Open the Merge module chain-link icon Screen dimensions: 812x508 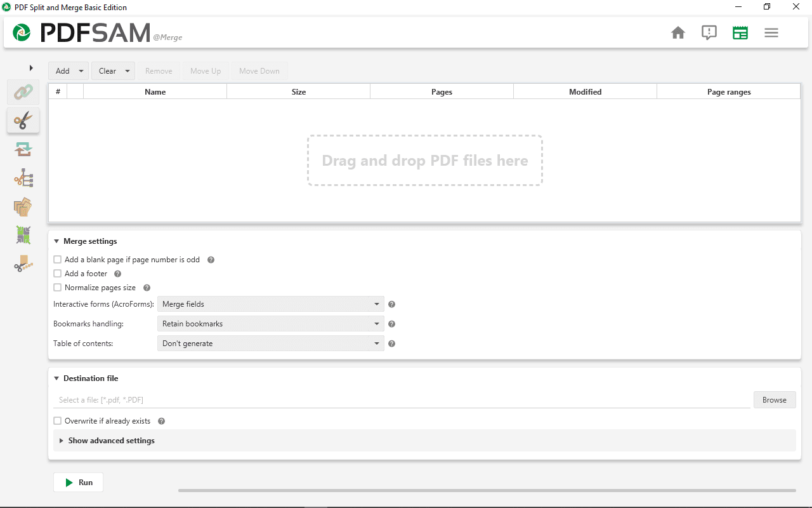pyautogui.click(x=23, y=92)
